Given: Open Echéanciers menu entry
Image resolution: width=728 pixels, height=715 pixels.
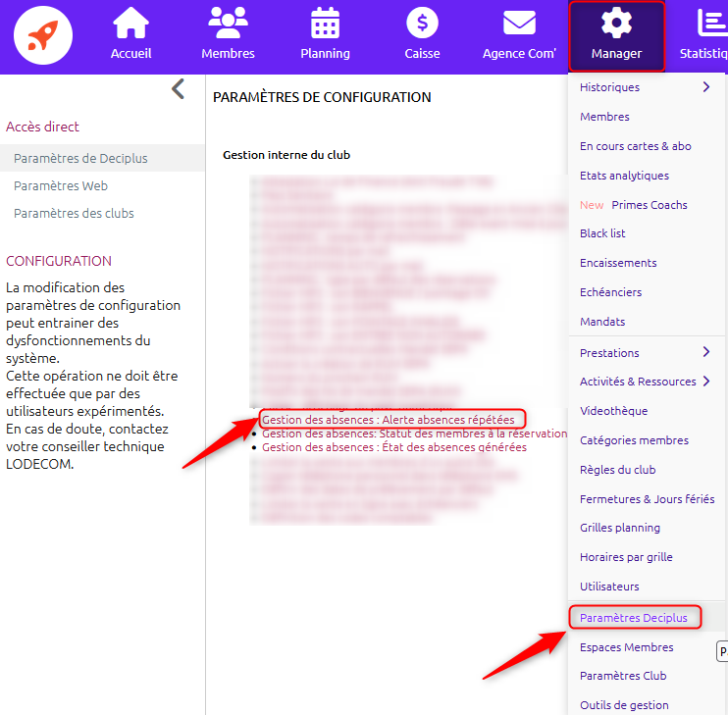Looking at the screenshot, I should 610,292.
